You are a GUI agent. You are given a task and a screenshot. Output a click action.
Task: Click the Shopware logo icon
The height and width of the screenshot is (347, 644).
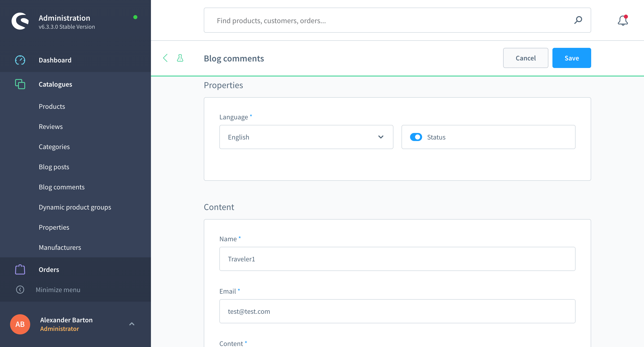(20, 21)
